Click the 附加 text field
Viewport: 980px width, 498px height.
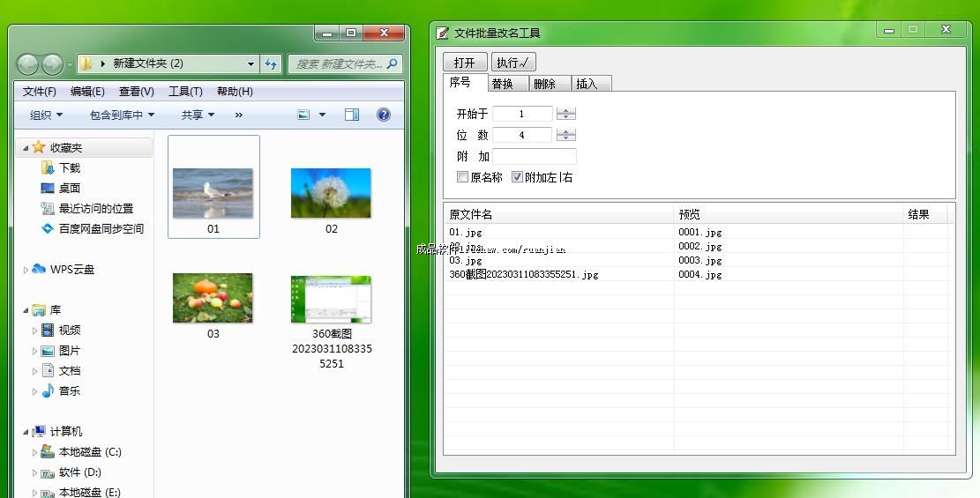point(535,156)
